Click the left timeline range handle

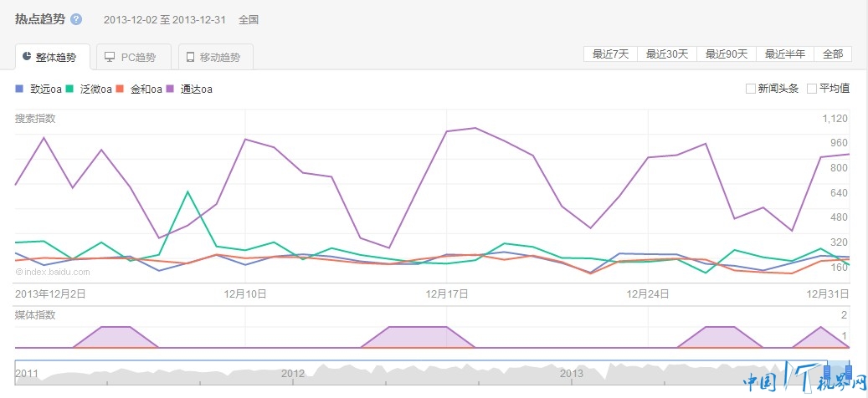pyautogui.click(x=828, y=371)
